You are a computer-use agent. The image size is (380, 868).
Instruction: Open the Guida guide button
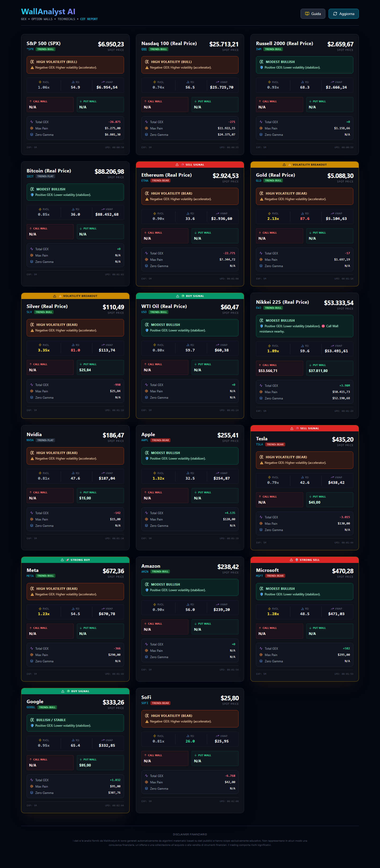point(312,14)
